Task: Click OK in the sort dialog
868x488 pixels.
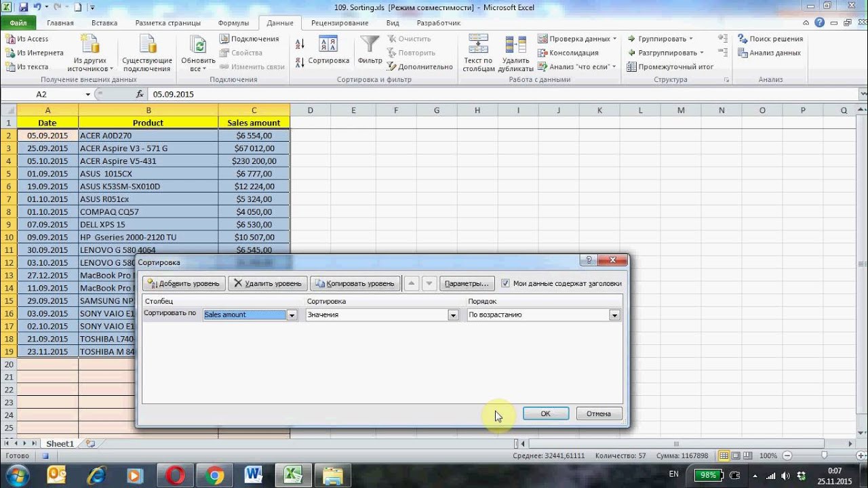Action: [546, 413]
